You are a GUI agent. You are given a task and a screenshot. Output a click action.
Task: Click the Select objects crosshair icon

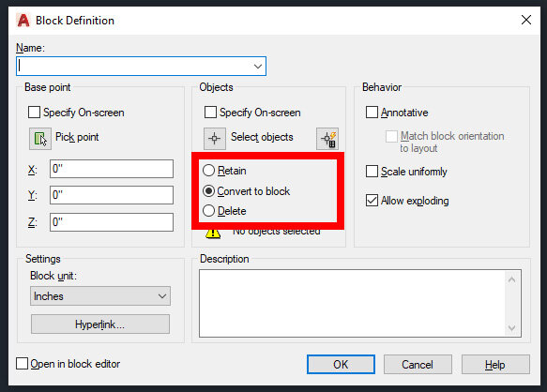[215, 139]
